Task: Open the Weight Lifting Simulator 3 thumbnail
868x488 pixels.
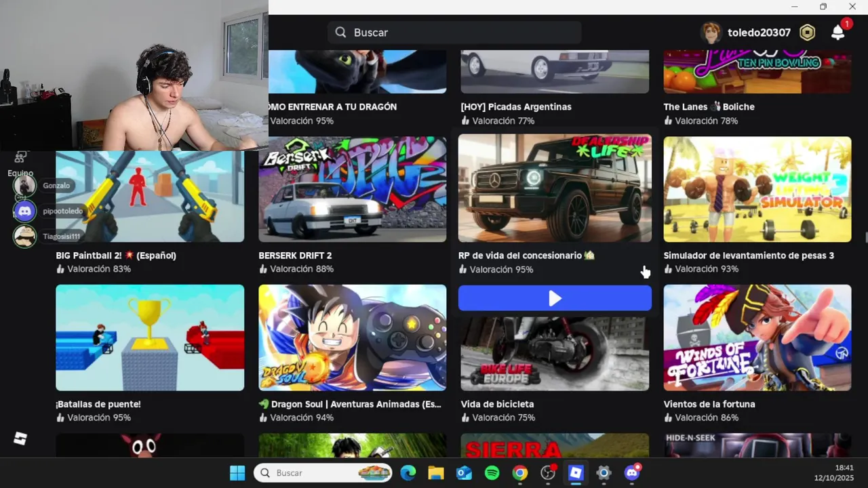Action: click(757, 189)
